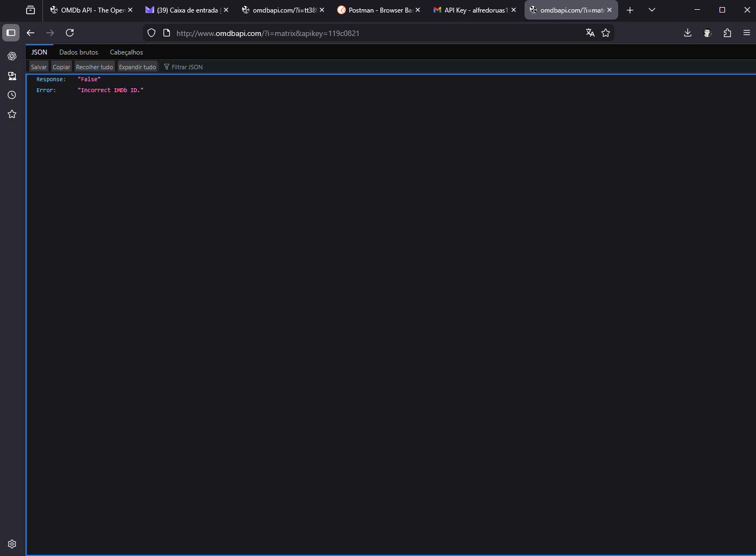Open the application hamburger menu
The image size is (756, 556).
[x=747, y=33]
